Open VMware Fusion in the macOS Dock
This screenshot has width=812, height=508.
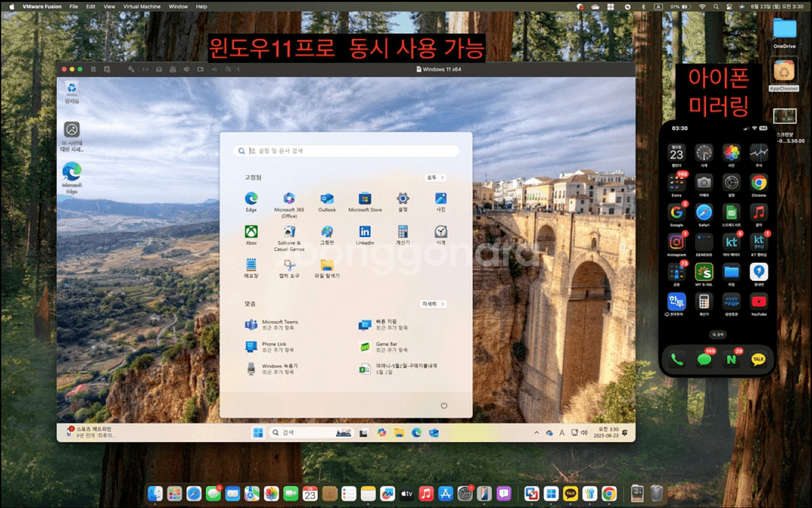tap(531, 494)
